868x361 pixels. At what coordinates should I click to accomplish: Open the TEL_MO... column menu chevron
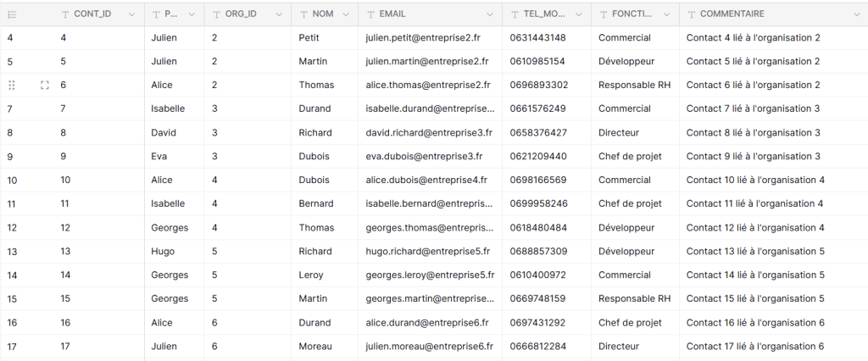(578, 14)
